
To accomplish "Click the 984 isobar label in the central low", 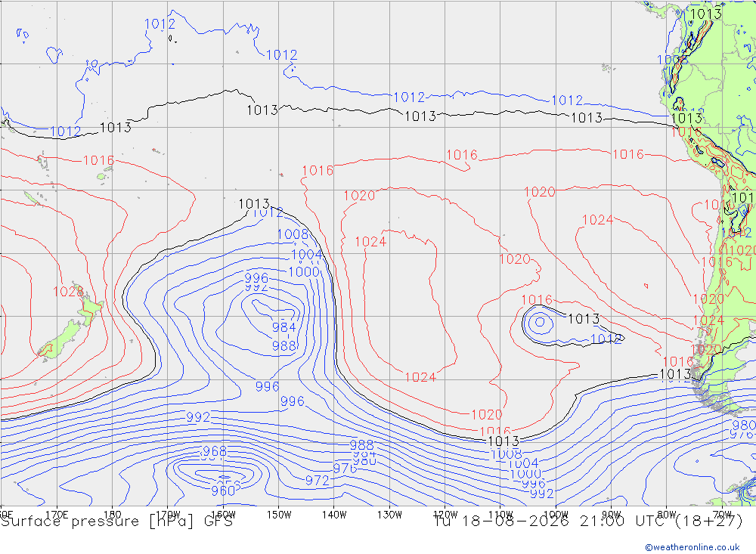I will click(284, 327).
